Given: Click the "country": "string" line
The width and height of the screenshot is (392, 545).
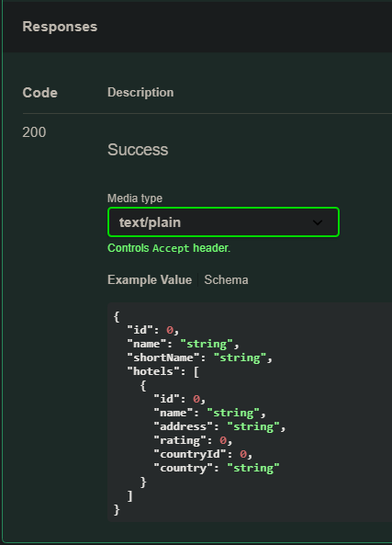Looking at the screenshot, I should 217,468.
